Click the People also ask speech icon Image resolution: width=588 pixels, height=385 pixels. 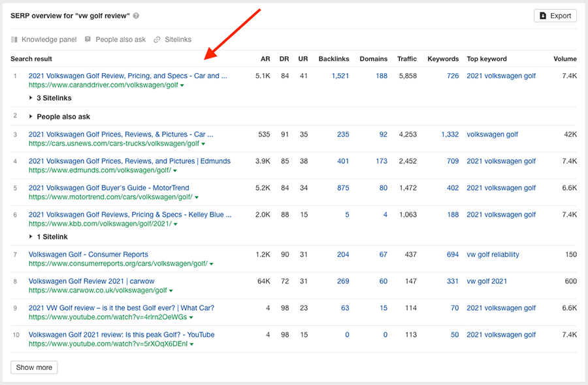pyautogui.click(x=88, y=39)
